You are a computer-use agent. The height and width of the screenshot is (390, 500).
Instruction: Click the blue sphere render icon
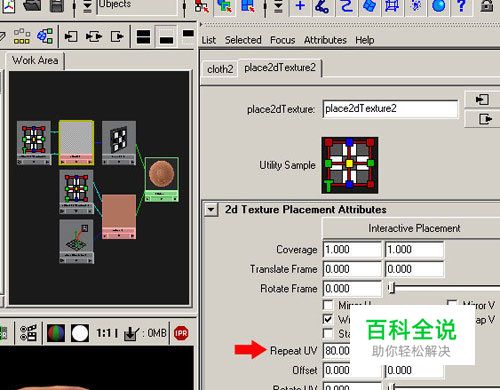click(439, 6)
